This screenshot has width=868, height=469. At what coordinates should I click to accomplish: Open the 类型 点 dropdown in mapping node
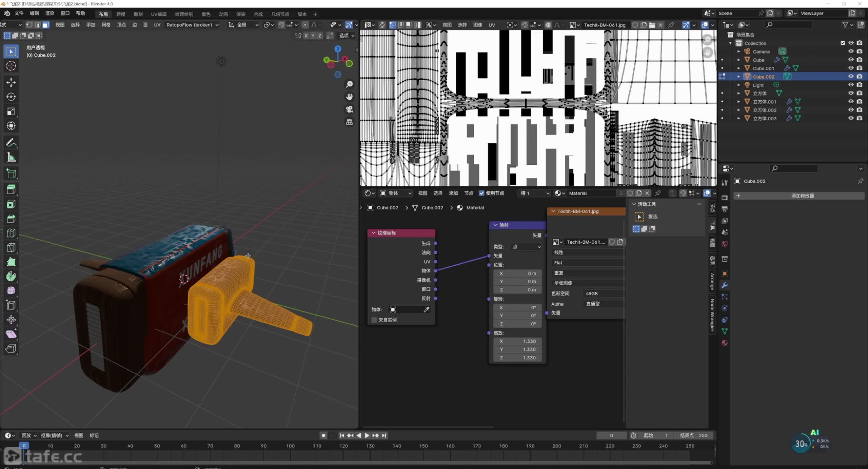point(526,247)
